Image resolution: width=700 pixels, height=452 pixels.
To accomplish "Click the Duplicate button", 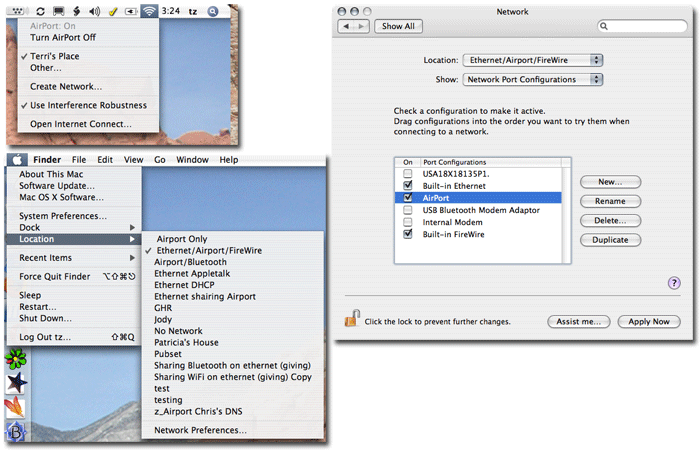I will coord(610,240).
